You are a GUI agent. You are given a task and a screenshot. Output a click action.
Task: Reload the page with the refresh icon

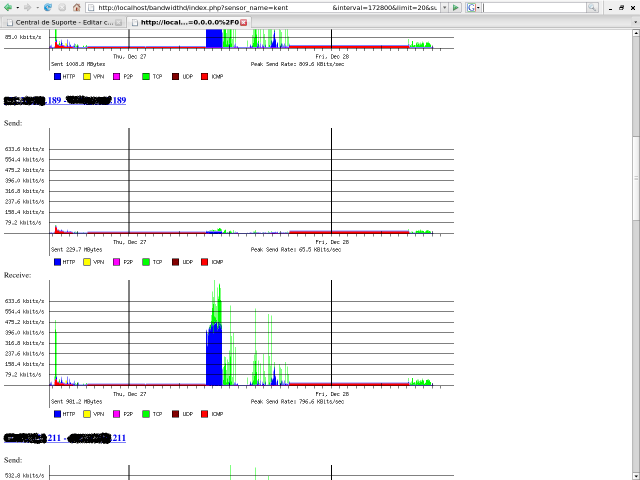48,7
